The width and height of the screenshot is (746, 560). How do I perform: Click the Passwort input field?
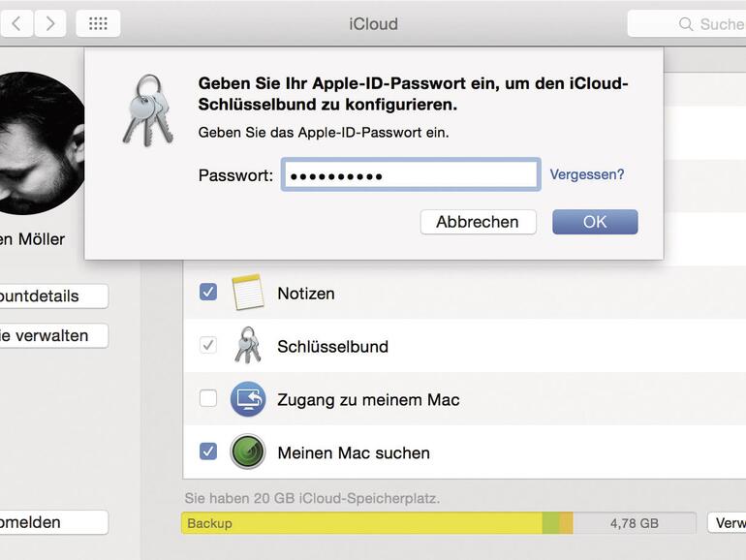point(411,175)
